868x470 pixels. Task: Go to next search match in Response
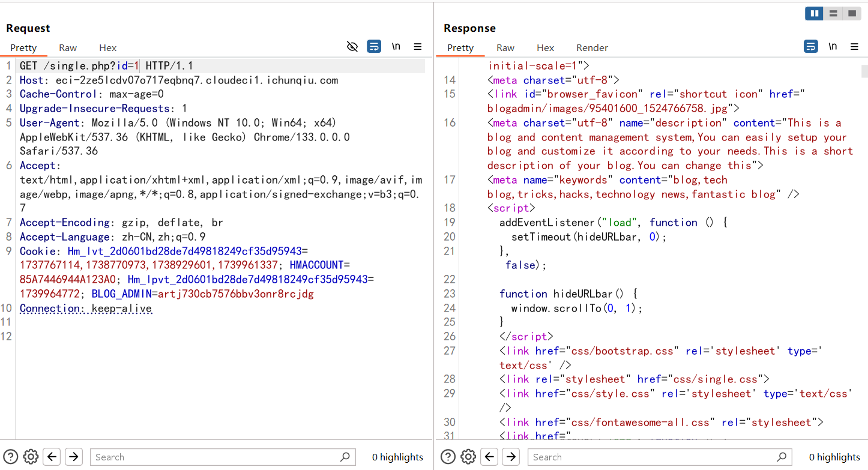(x=511, y=457)
